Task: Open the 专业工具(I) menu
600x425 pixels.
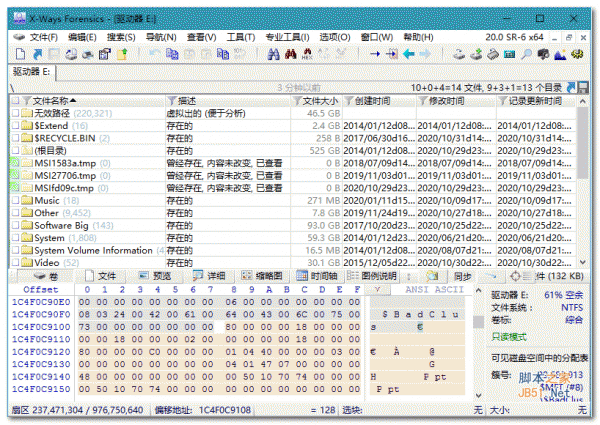Action: 287,37
